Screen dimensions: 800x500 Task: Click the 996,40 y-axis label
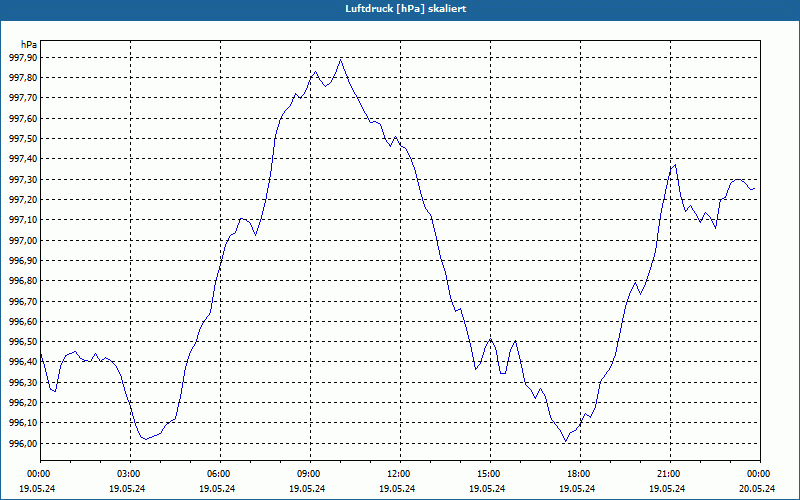23,362
